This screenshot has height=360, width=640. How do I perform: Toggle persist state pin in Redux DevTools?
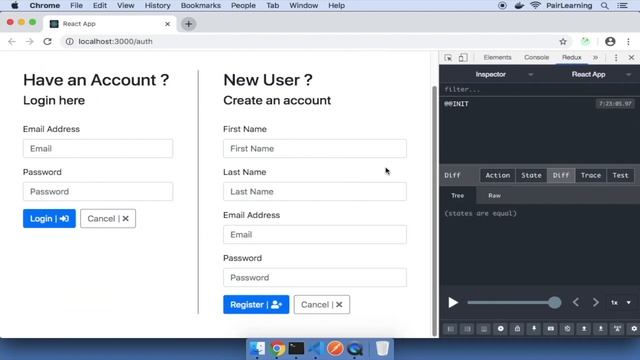point(534,329)
